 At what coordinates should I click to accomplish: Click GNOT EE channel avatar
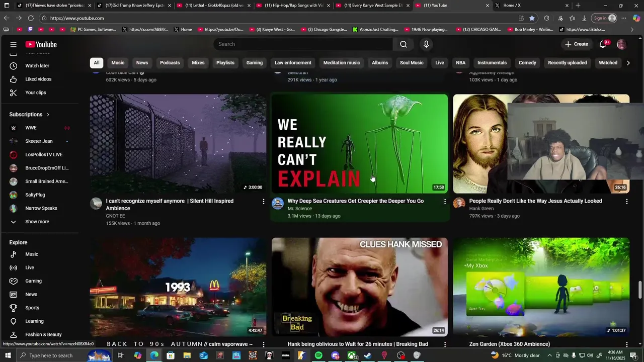click(96, 203)
